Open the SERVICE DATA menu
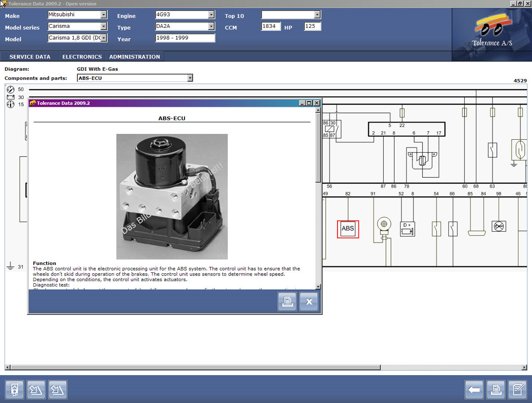This screenshot has width=532, height=403. [30, 57]
